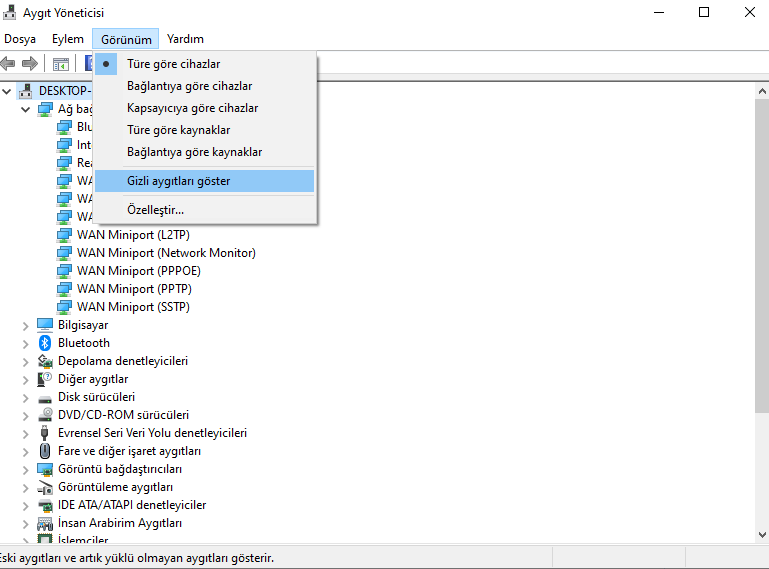Viewport: 769px width, 569px height.
Task: Click WAN Miniport (Network Monitor) adapter icon
Action: tap(64, 253)
